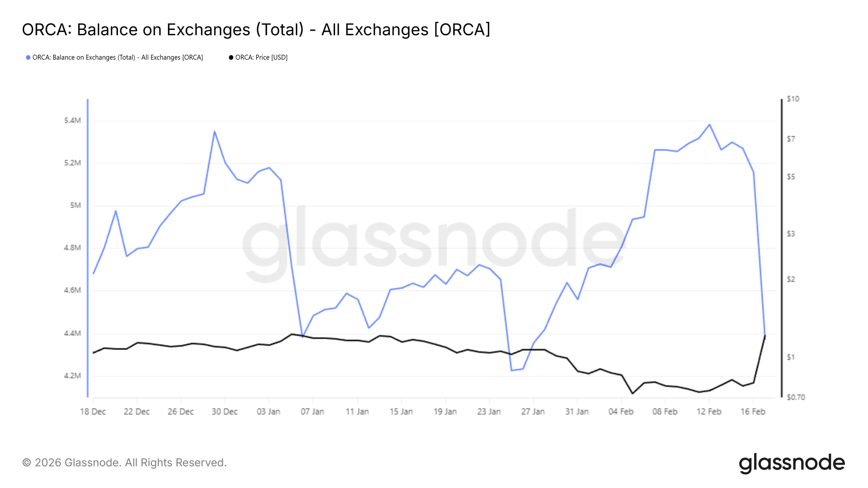Select the 27 Jan x-axis label
Viewport: 868px width, 488px height.
pos(533,412)
